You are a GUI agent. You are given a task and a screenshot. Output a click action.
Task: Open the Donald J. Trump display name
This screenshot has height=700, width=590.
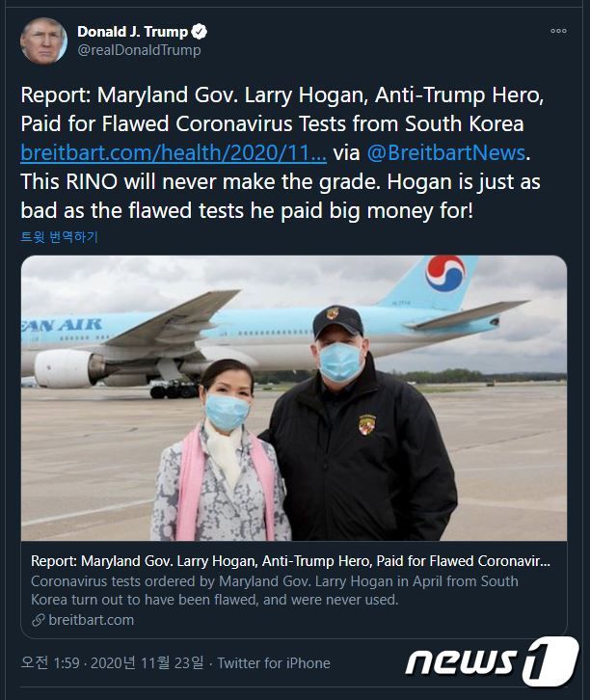[x=132, y=32]
